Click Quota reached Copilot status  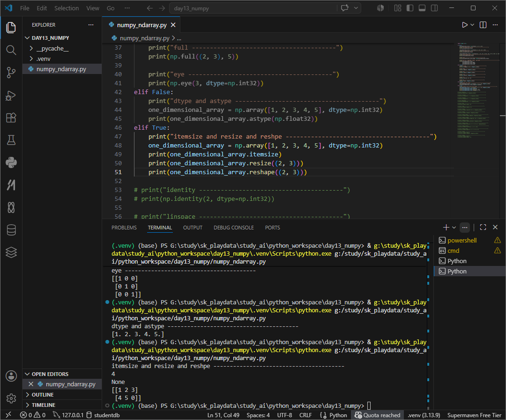(x=378, y=415)
